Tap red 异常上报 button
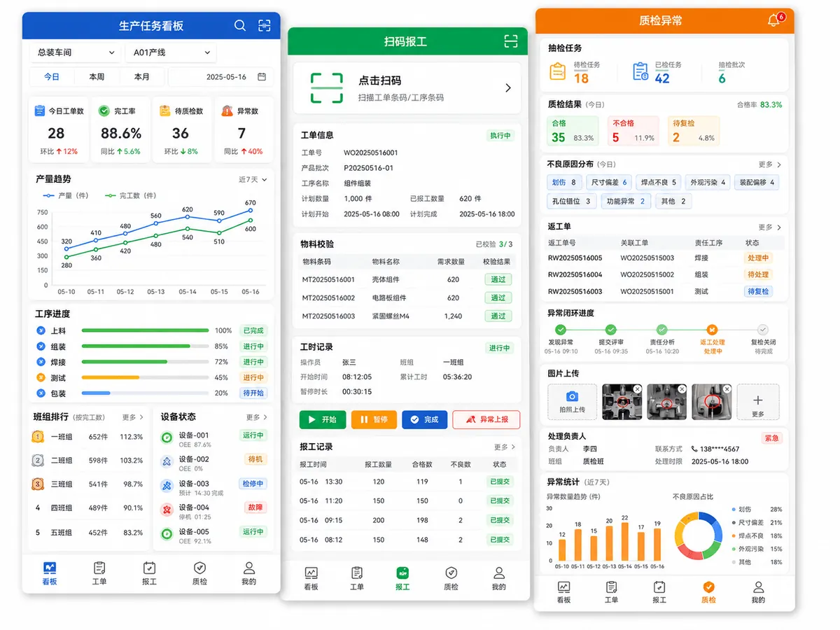Image resolution: width=840 pixels, height=630 pixels. click(486, 419)
